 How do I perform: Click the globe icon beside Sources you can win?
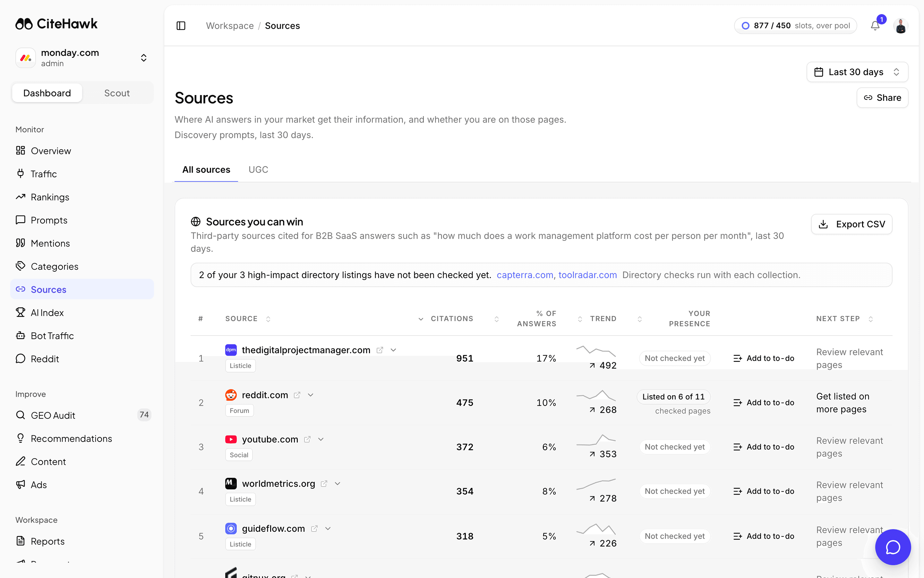(x=195, y=222)
